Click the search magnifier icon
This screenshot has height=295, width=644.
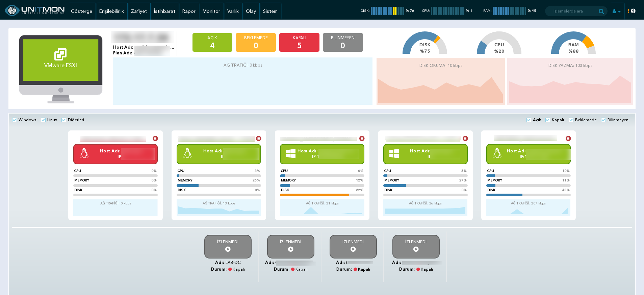coord(601,11)
